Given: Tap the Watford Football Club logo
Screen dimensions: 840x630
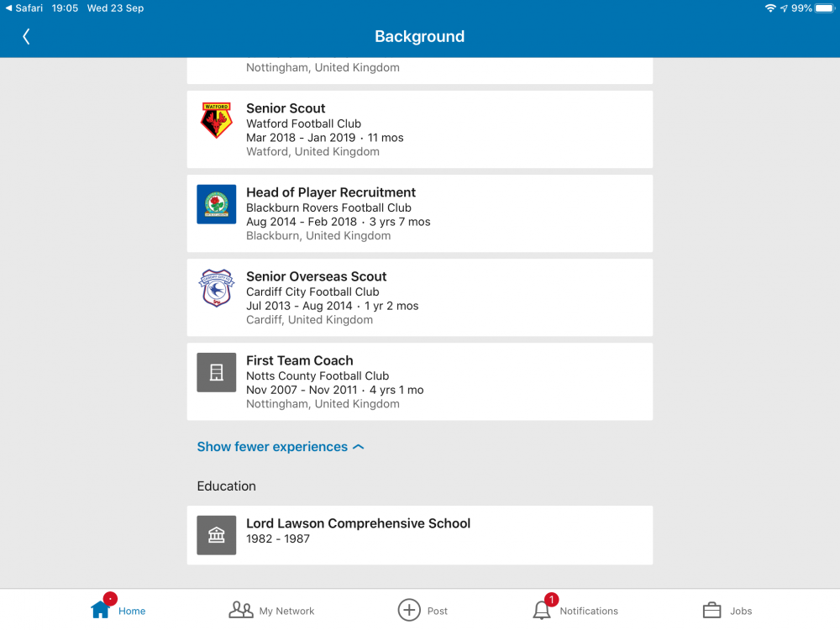Looking at the screenshot, I should 216,120.
